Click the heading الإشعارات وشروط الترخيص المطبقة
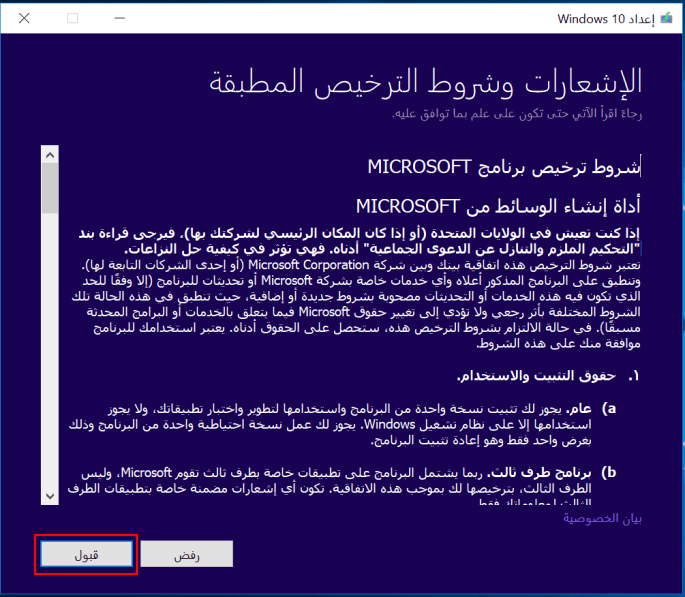This screenshot has width=685, height=597. point(426,83)
